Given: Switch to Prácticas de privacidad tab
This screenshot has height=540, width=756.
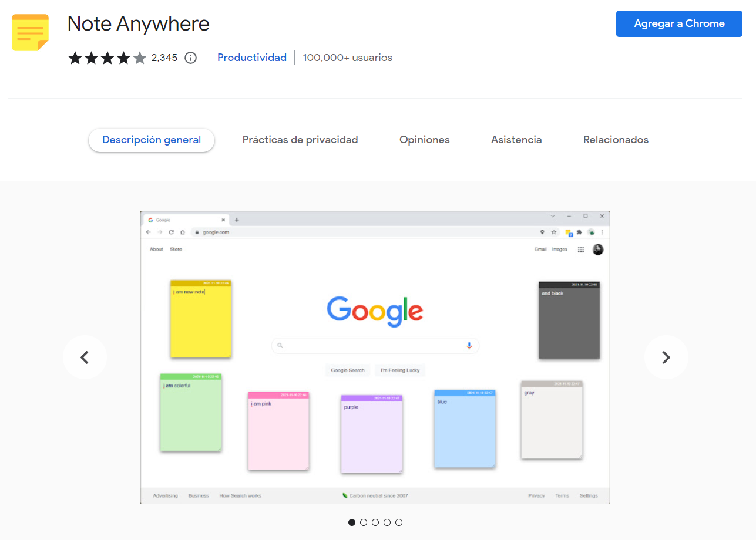Looking at the screenshot, I should [x=300, y=140].
